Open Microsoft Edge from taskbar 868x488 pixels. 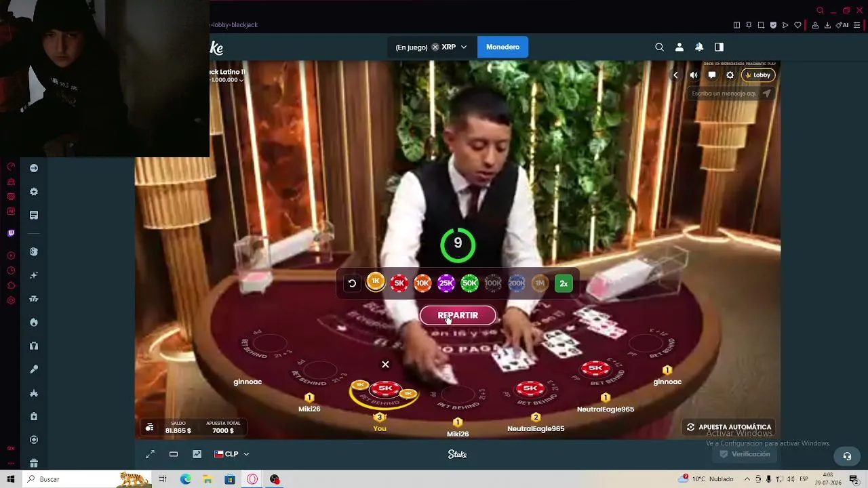click(186, 479)
